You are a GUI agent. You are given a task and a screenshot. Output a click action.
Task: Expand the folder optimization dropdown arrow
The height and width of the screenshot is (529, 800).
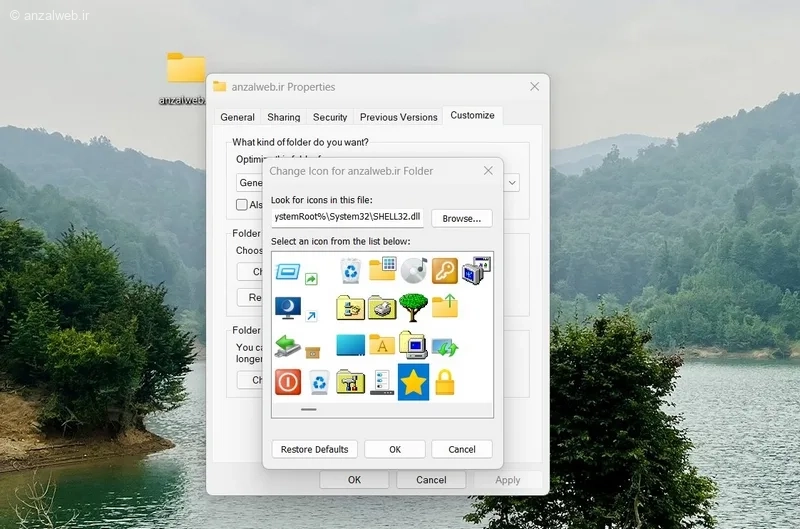[512, 183]
